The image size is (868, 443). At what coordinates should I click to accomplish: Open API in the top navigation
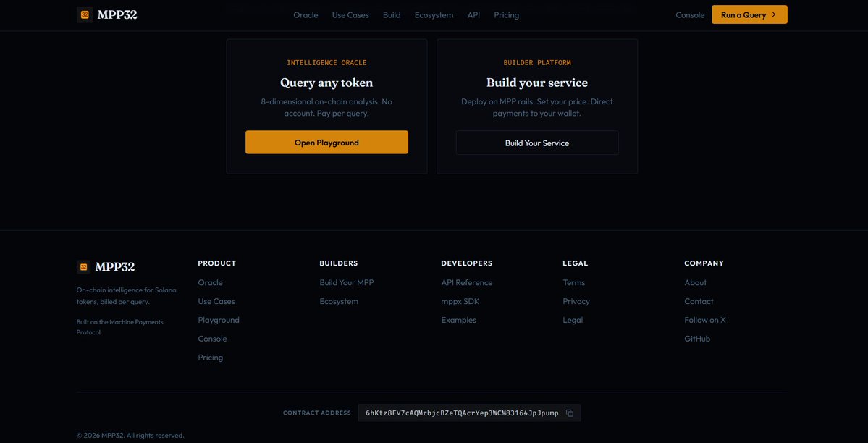474,15
